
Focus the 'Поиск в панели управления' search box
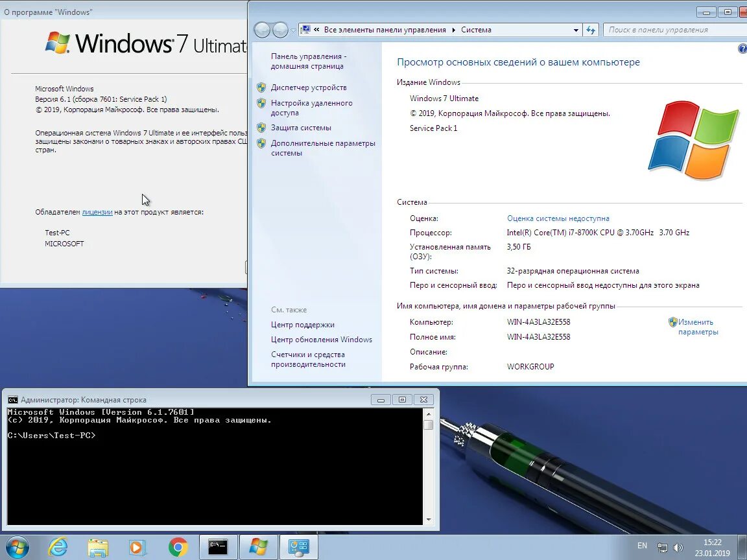coord(674,30)
